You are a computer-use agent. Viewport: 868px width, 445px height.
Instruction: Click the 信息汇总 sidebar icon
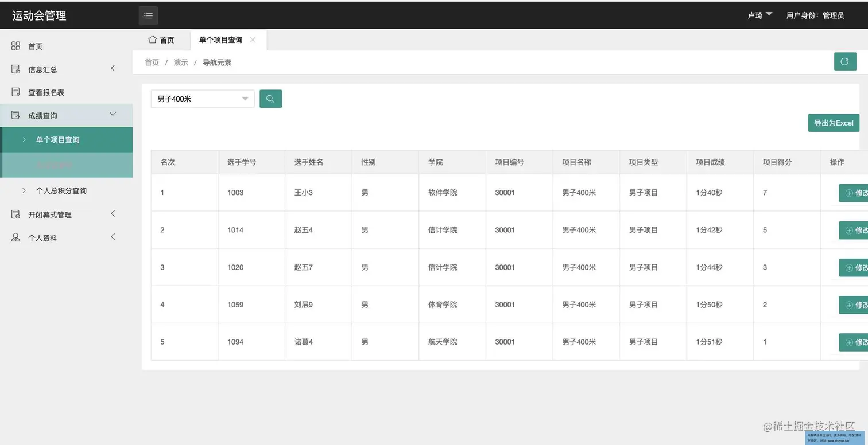[15, 69]
